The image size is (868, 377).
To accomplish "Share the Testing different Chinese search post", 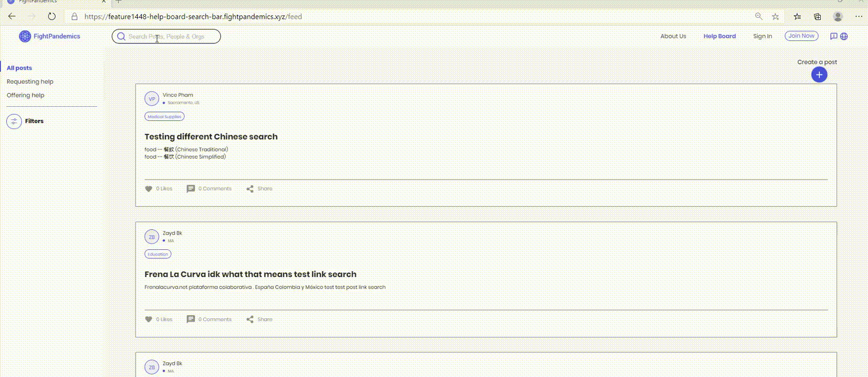I will pos(259,188).
